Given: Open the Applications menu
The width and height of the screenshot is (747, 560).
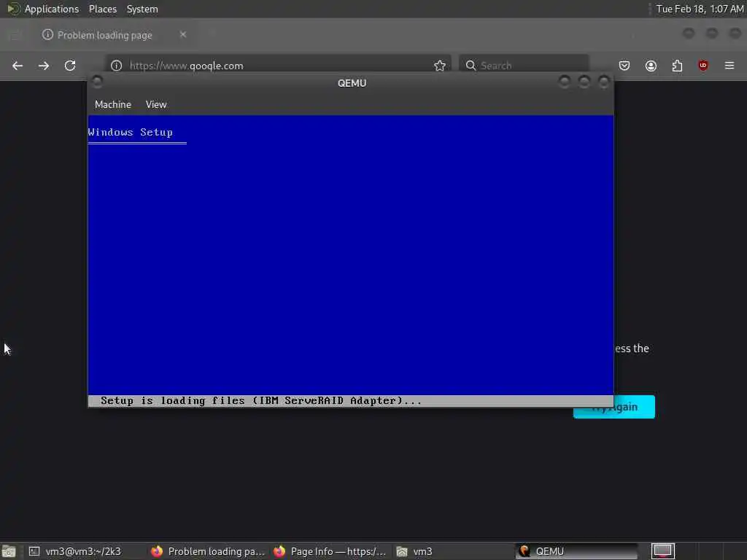Looking at the screenshot, I should click(x=52, y=9).
